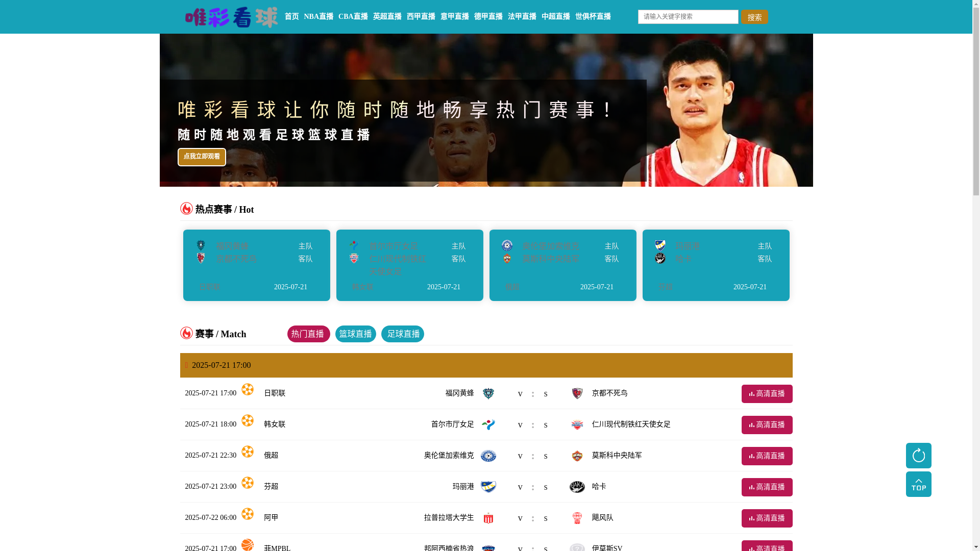Click 高清直播 for 福冈黄蜂 match
Image resolution: width=980 pixels, height=551 pixels.
coord(767,394)
